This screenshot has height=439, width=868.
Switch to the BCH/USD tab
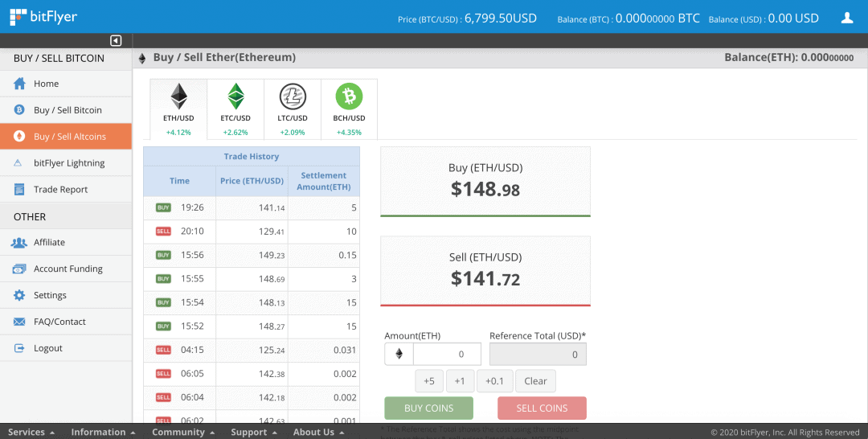[350, 109]
